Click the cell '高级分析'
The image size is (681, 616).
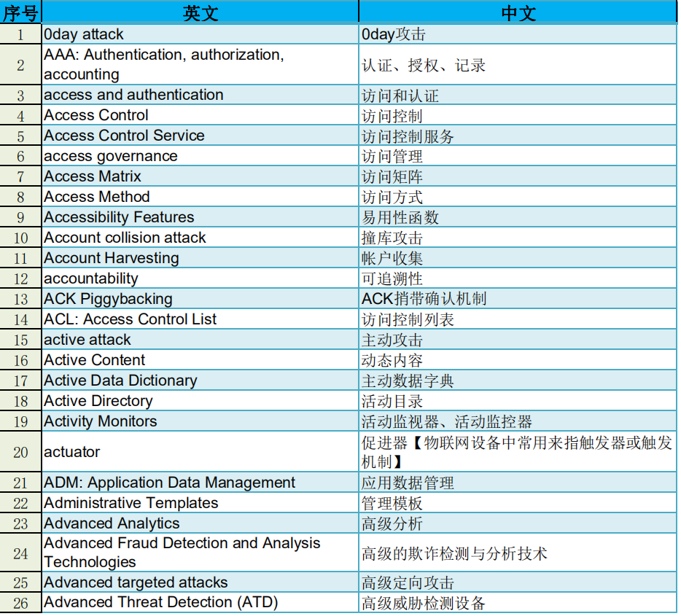tap(518, 523)
